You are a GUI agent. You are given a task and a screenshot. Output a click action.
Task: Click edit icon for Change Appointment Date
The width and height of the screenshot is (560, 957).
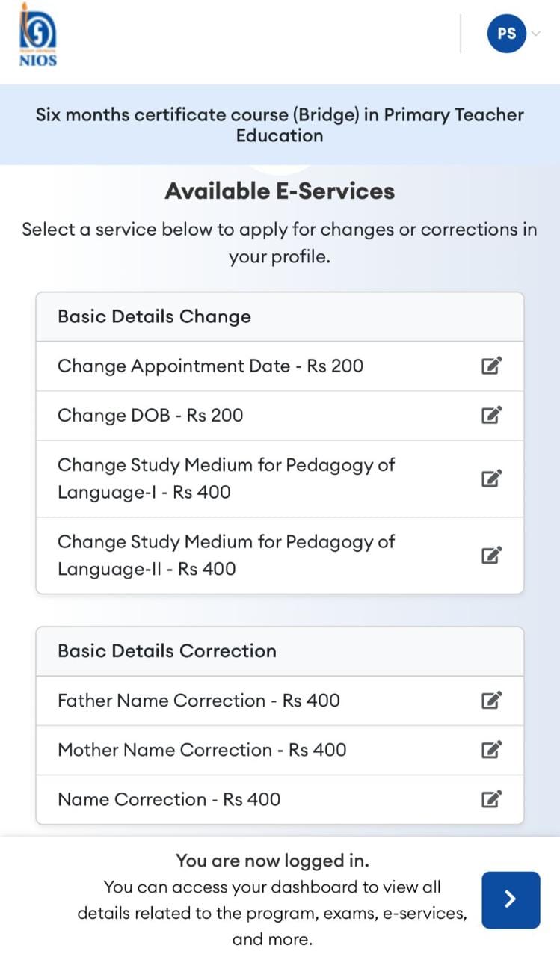(x=490, y=366)
